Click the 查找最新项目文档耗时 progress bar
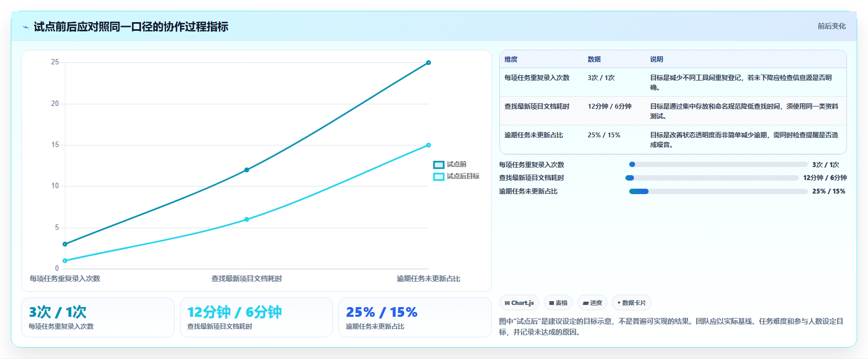The width and height of the screenshot is (868, 359). [x=712, y=178]
